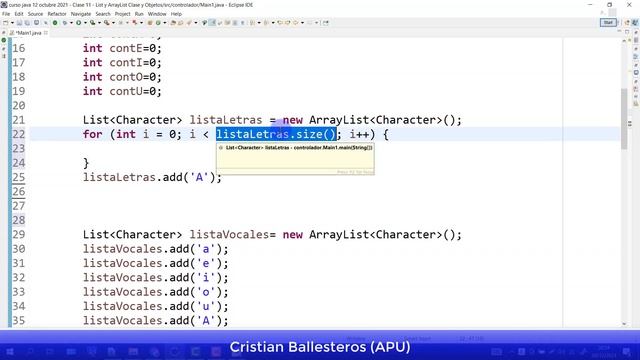
Task: Click the hover tooltip for listaLetras
Action: [x=295, y=159]
